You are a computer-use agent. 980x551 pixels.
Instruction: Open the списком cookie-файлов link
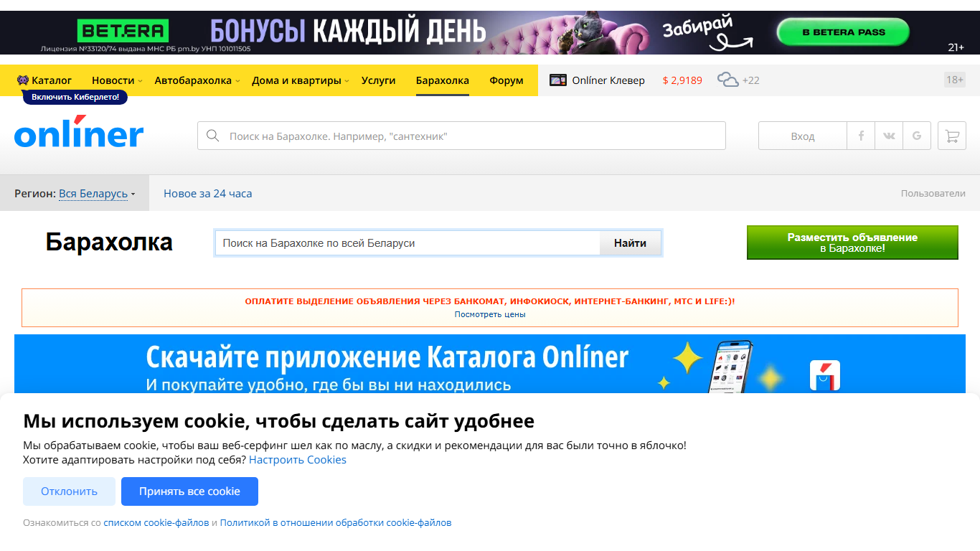156,523
